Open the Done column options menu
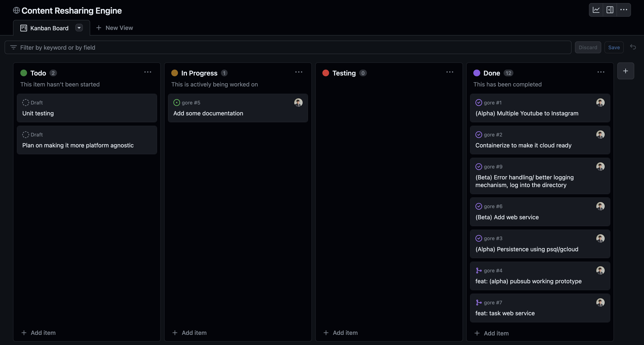Screen dimensions: 644x345 point(600,72)
